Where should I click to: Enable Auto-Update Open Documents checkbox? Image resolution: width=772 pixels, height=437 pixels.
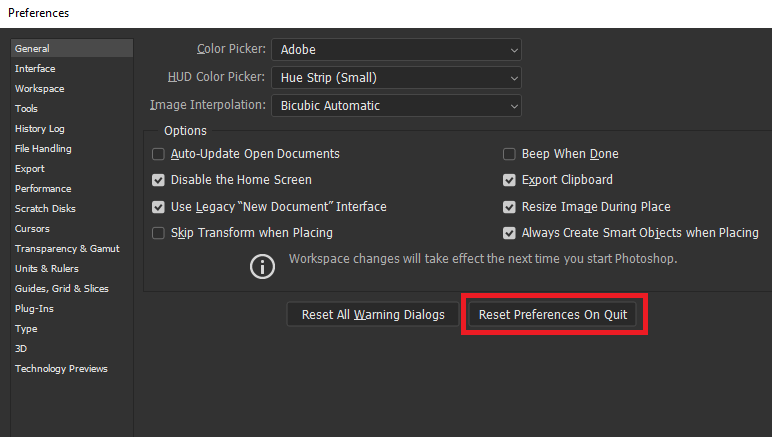click(x=158, y=154)
